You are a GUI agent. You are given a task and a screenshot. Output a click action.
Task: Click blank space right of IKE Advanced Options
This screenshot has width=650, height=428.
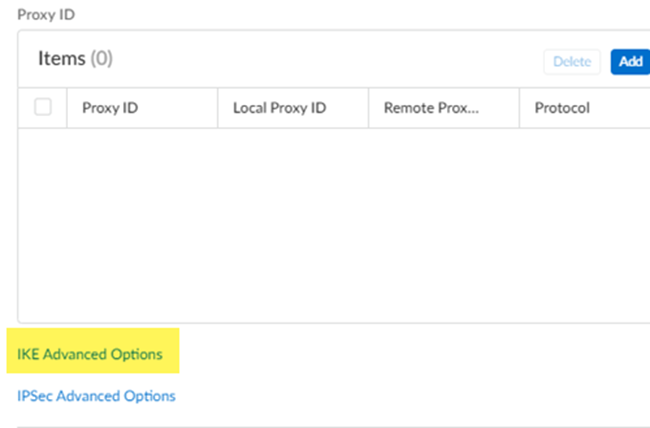pos(400,354)
